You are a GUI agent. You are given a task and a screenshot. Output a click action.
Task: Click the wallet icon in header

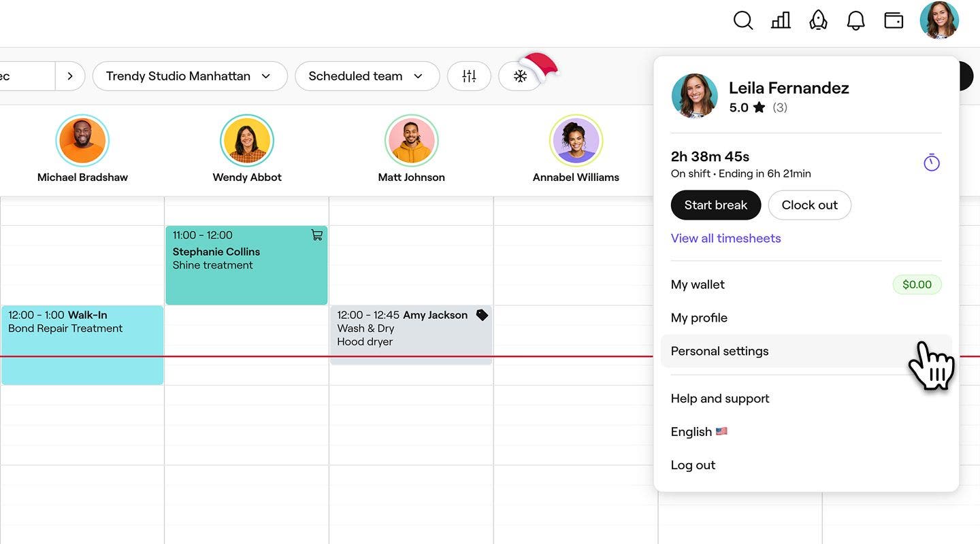894,20
